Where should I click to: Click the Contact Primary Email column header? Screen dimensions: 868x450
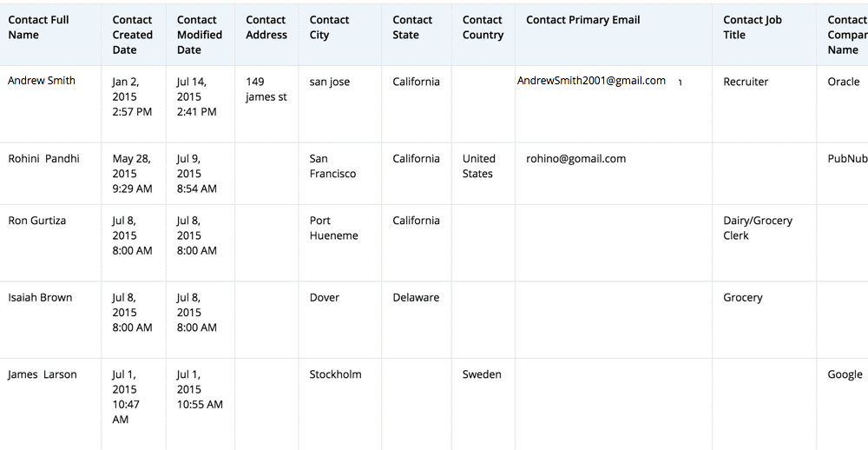pyautogui.click(x=582, y=20)
